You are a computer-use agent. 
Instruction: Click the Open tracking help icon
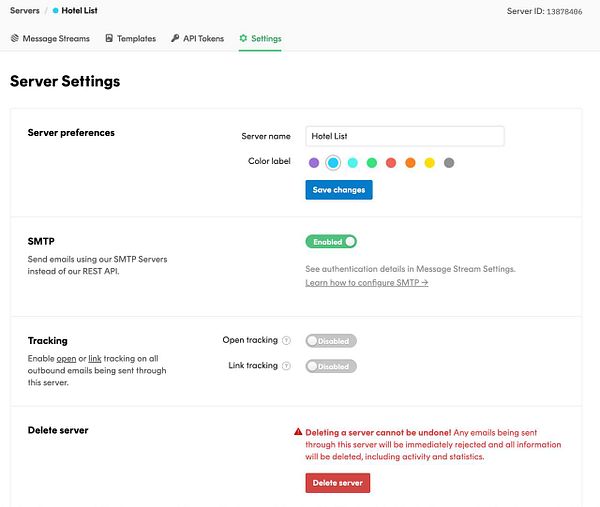tap(287, 341)
